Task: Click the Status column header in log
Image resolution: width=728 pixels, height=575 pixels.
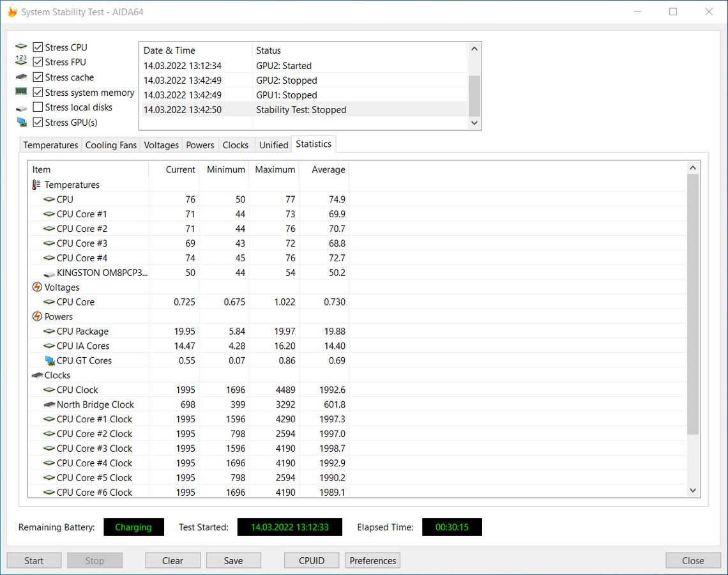Action: click(x=360, y=50)
